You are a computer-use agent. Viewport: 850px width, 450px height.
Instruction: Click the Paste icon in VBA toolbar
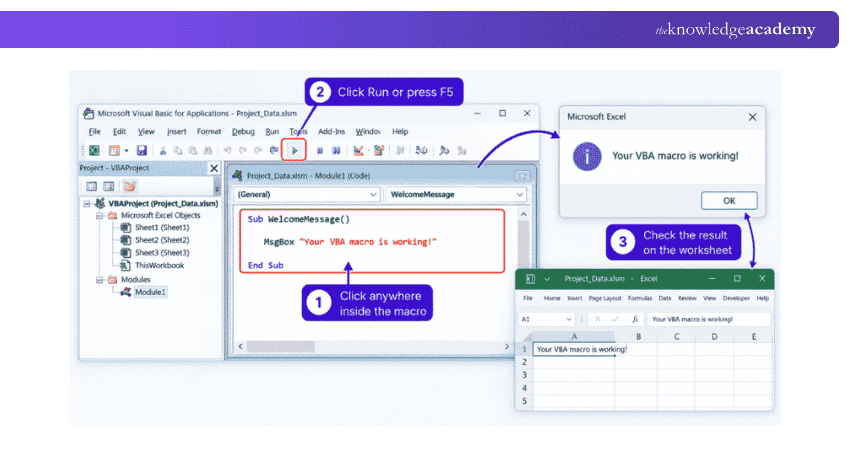(192, 150)
